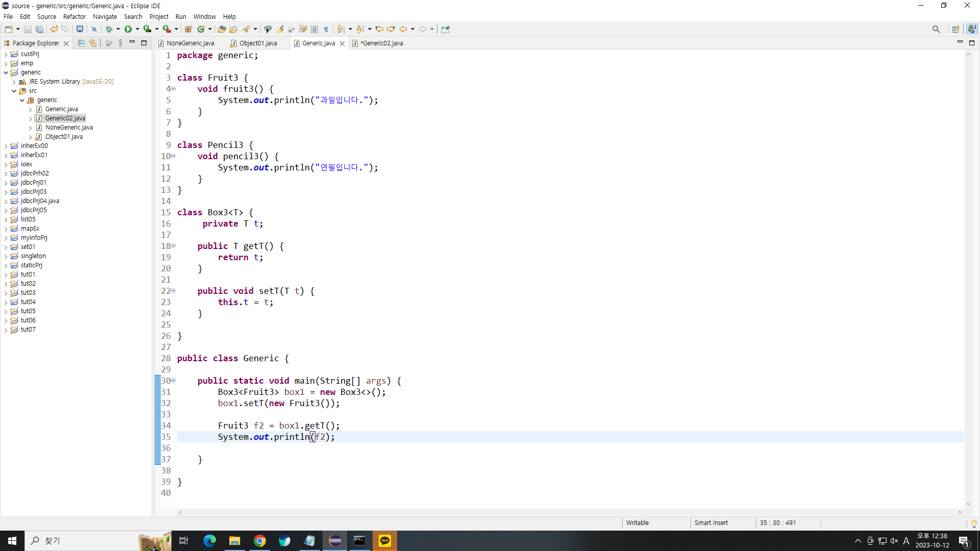This screenshot has width=980, height=551.
Task: Open Chrome from the Windows taskbar
Action: click(259, 541)
